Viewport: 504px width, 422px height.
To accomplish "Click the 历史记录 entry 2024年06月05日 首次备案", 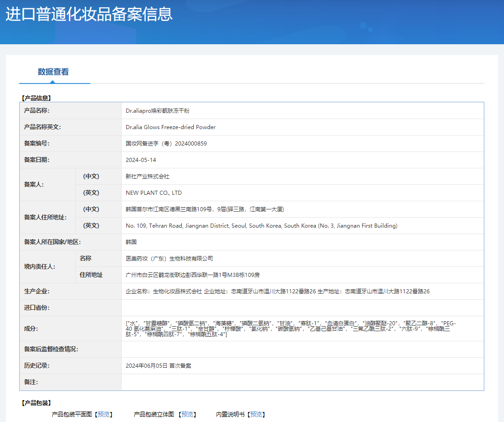I will coord(158,366).
